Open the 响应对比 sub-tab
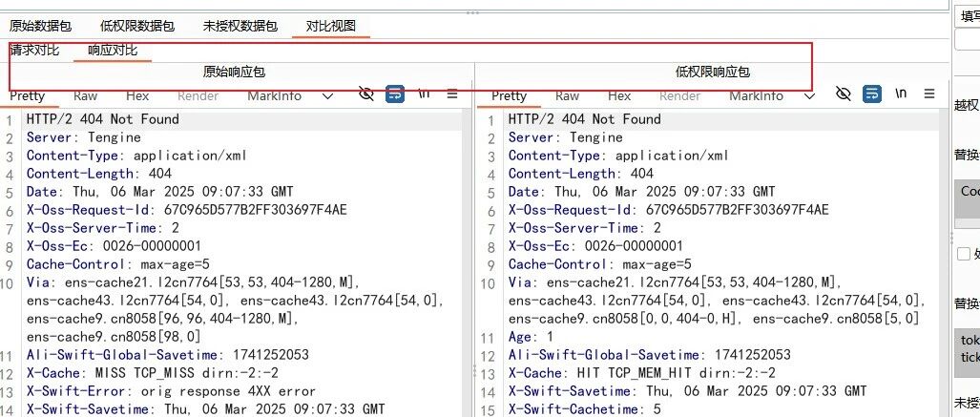The width and height of the screenshot is (980, 417). (113, 50)
